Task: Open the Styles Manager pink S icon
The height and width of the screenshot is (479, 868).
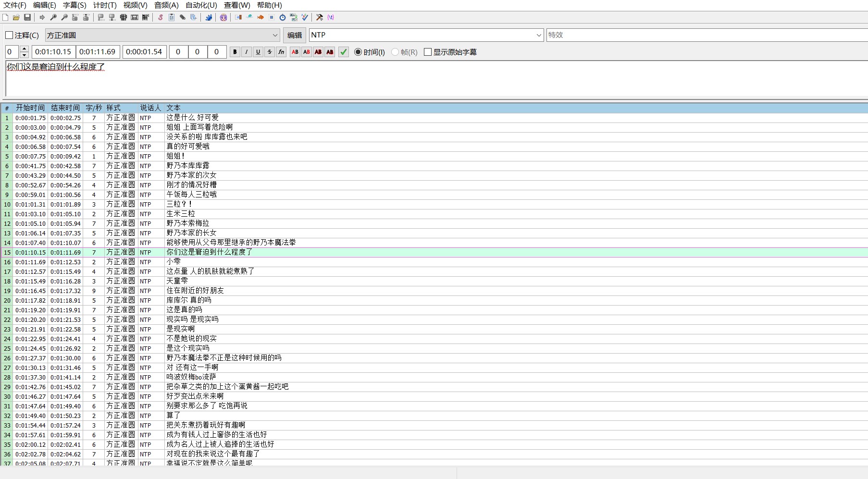Action: (x=161, y=17)
